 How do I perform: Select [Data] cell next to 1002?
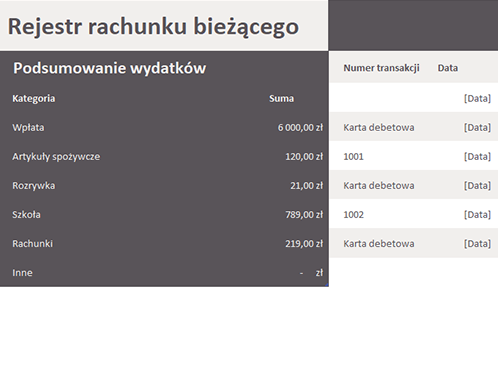[477, 214]
